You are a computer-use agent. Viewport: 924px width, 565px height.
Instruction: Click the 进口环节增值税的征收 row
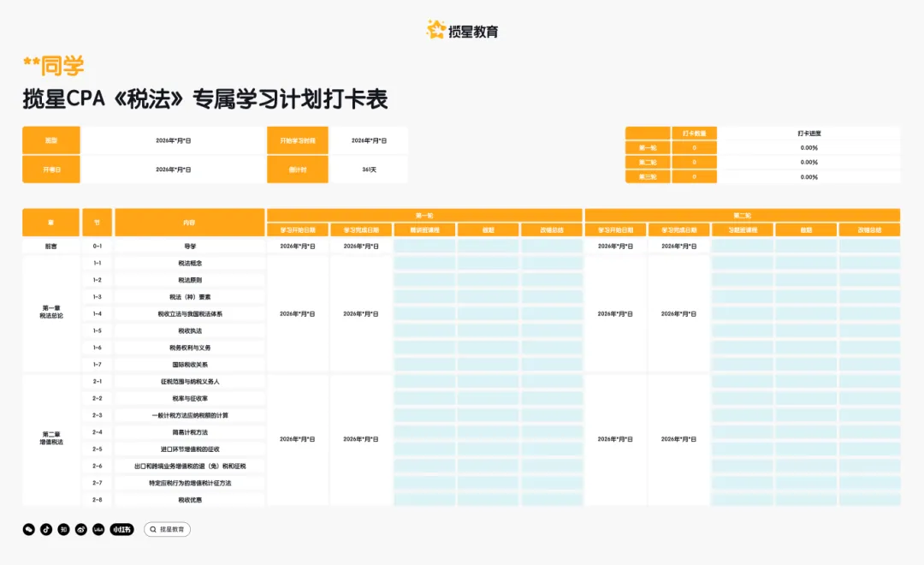point(190,449)
